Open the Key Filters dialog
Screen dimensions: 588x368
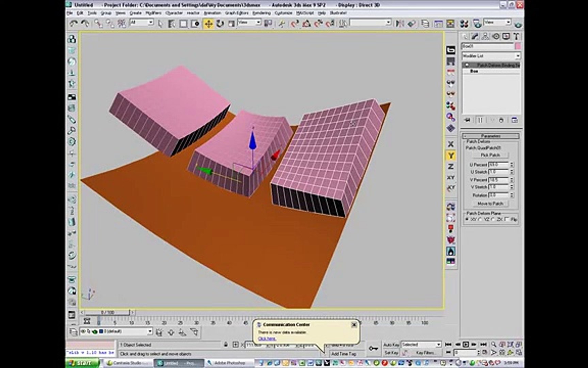425,353
